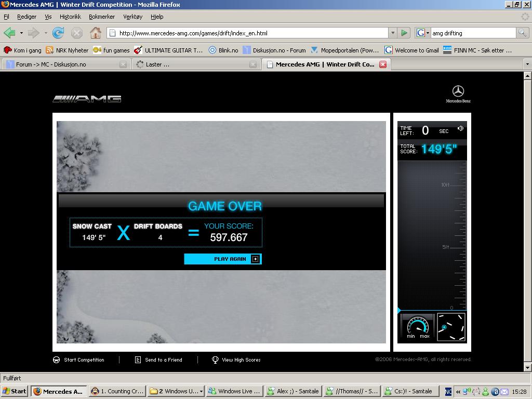
Task: Open the Kom i gang bookmark
Action: [x=22, y=50]
